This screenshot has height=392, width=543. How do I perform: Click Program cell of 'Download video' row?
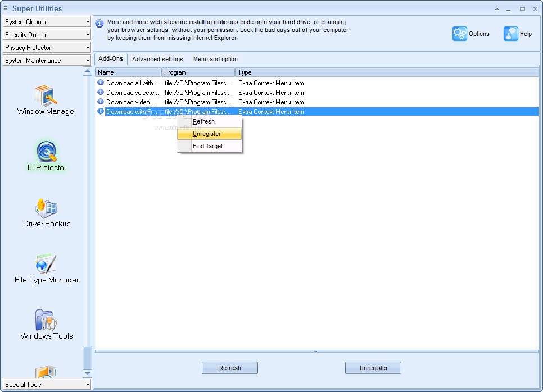point(197,102)
